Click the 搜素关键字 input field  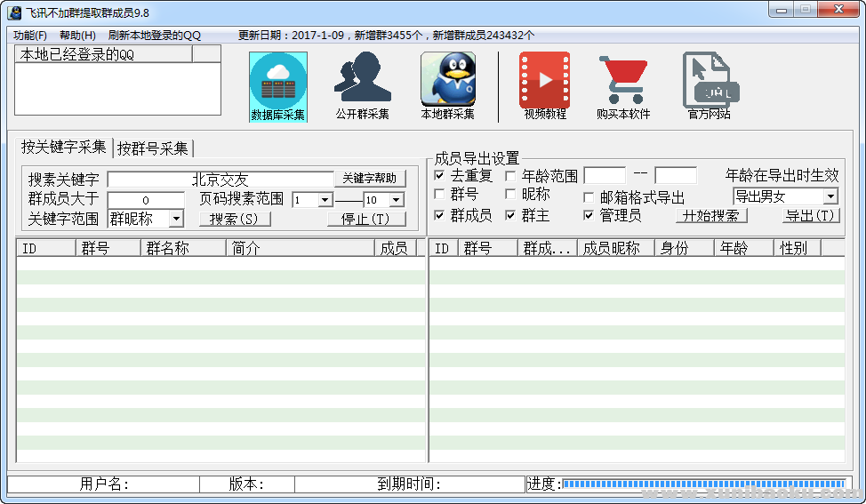220,180
